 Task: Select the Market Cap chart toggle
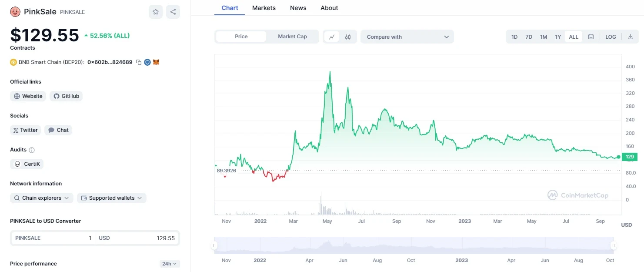pos(293,37)
